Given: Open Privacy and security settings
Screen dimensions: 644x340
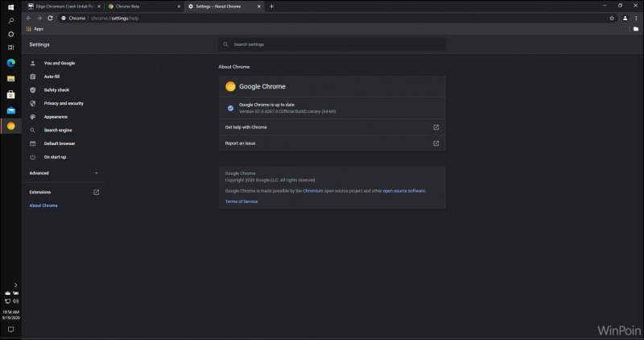Looking at the screenshot, I should (63, 103).
